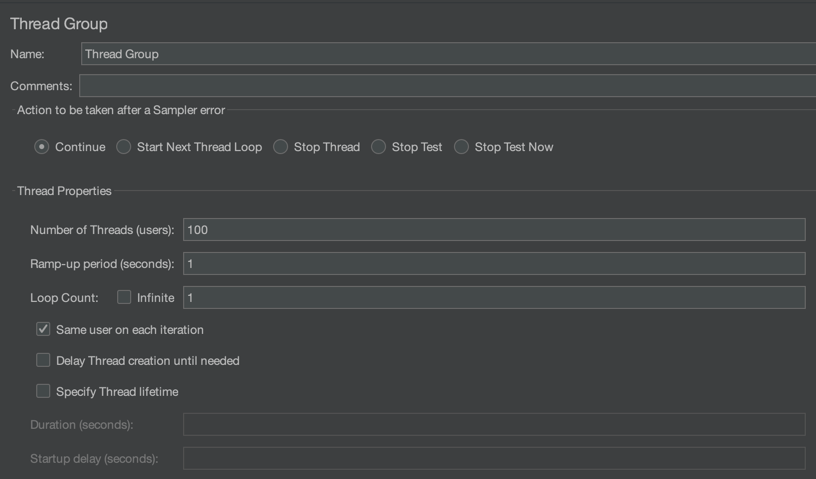Click the Sampler error action section title
The image size is (816, 479).
pyautogui.click(x=121, y=110)
